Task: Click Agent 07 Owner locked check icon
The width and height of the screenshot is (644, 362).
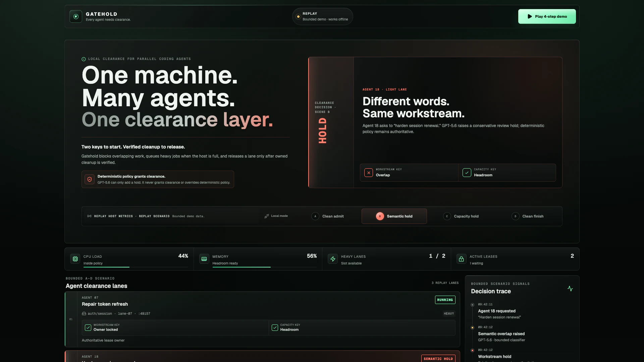Action: pyautogui.click(x=88, y=328)
